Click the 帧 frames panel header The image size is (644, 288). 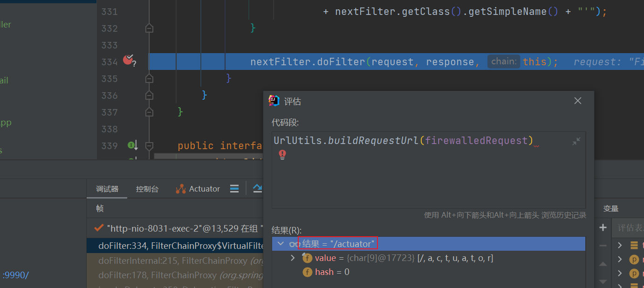(x=100, y=208)
